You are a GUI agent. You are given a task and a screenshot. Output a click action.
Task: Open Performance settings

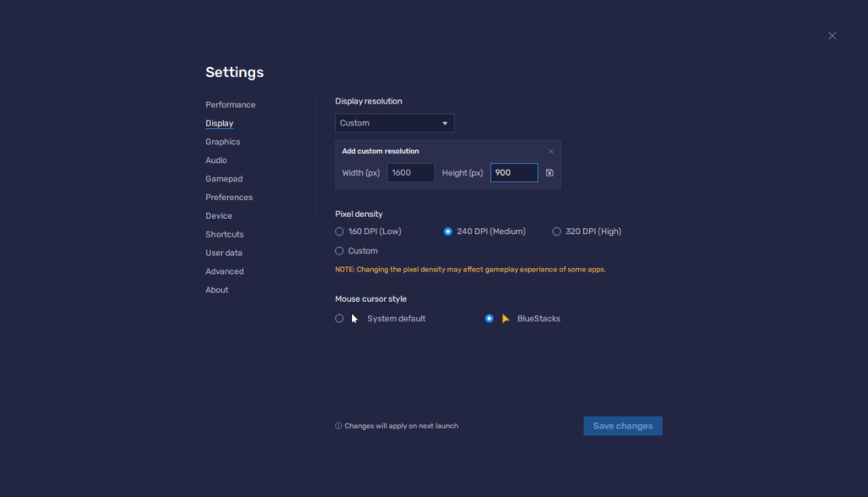(x=230, y=104)
